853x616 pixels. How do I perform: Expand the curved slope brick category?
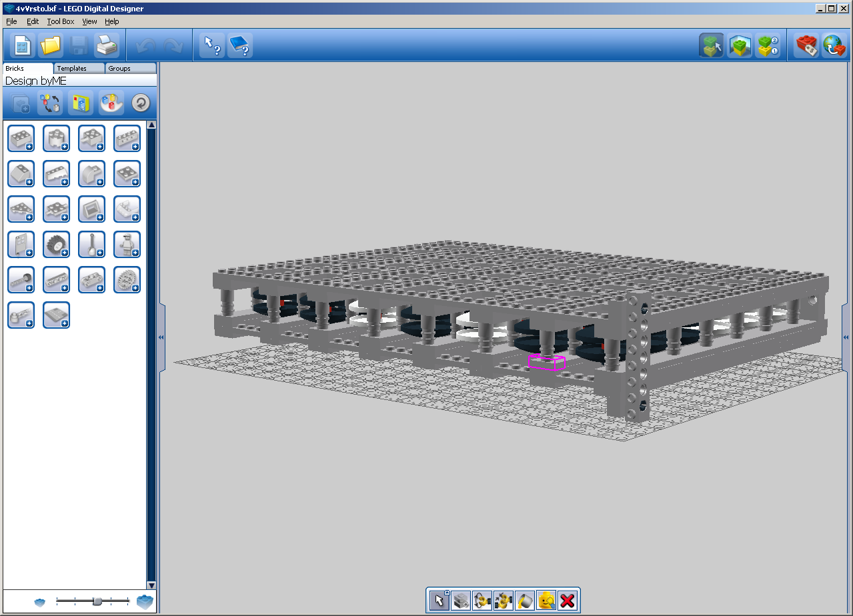(92, 174)
